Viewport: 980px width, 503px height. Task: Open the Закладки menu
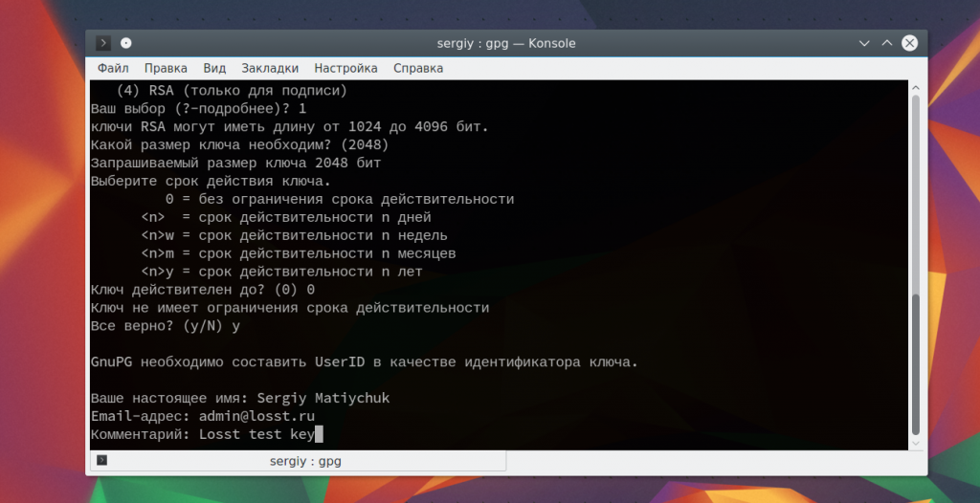pos(270,68)
